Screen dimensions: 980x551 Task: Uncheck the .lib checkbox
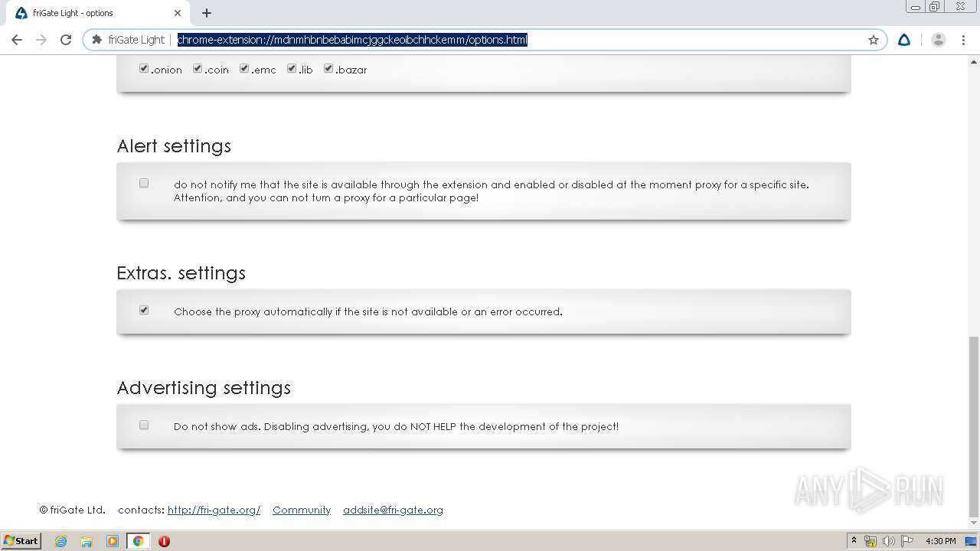click(x=292, y=68)
